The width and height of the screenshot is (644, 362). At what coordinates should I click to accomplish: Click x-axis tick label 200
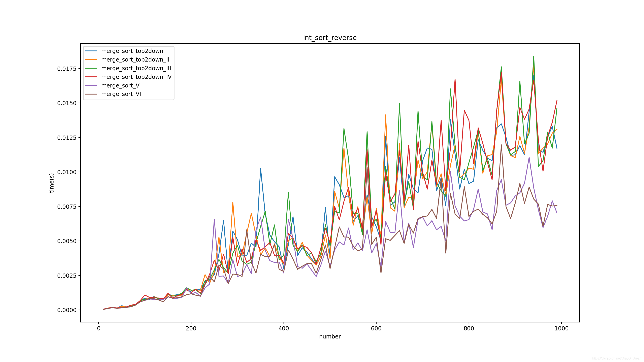tap(191, 329)
